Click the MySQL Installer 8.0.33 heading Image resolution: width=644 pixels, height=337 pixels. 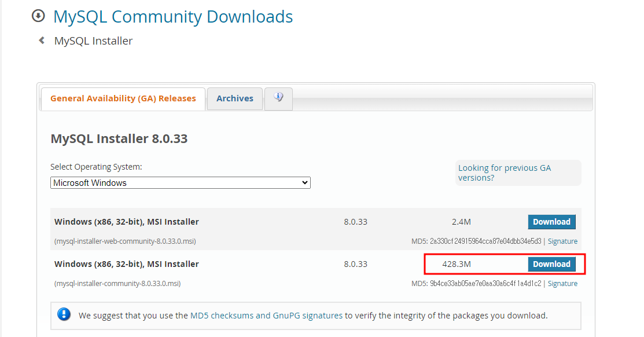(x=119, y=138)
